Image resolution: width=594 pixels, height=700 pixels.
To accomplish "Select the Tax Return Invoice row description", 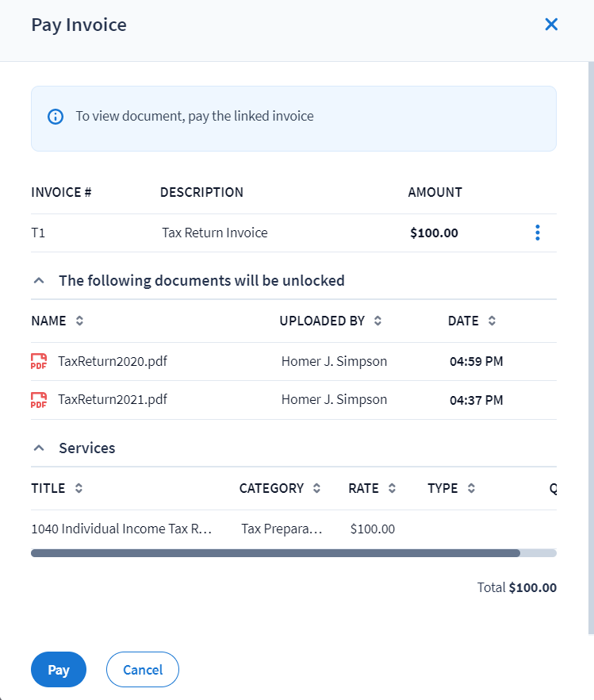I will [215, 233].
